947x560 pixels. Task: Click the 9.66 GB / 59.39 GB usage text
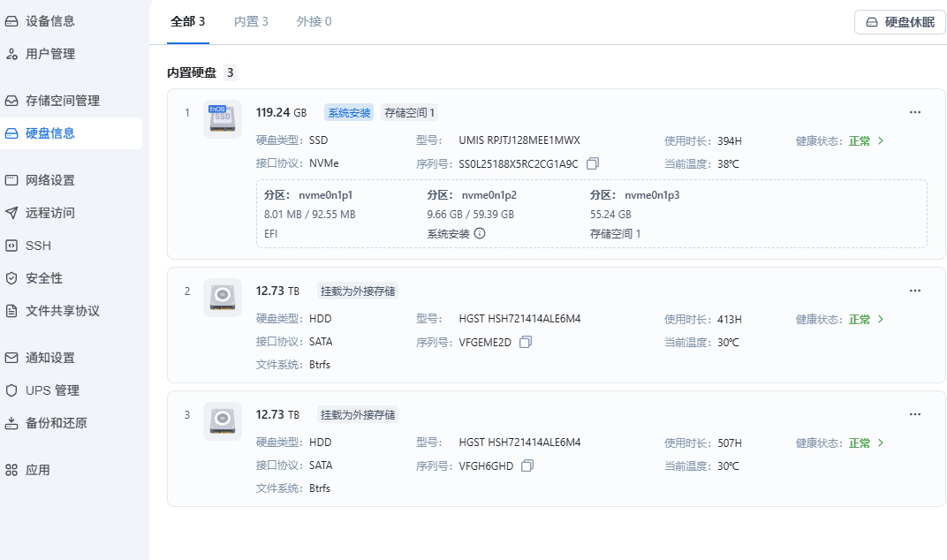pos(471,215)
